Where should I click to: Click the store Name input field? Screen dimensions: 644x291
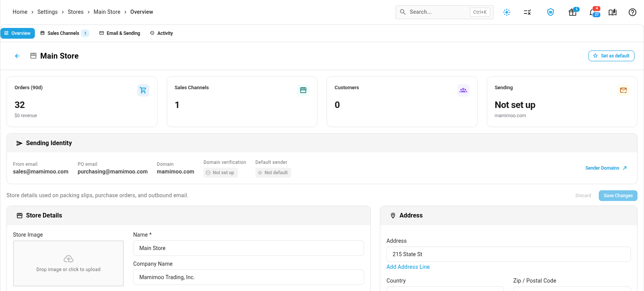pyautogui.click(x=248, y=248)
